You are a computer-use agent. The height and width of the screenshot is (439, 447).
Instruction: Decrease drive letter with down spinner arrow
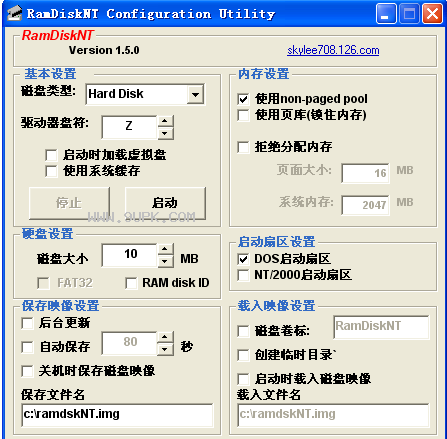[165, 133]
